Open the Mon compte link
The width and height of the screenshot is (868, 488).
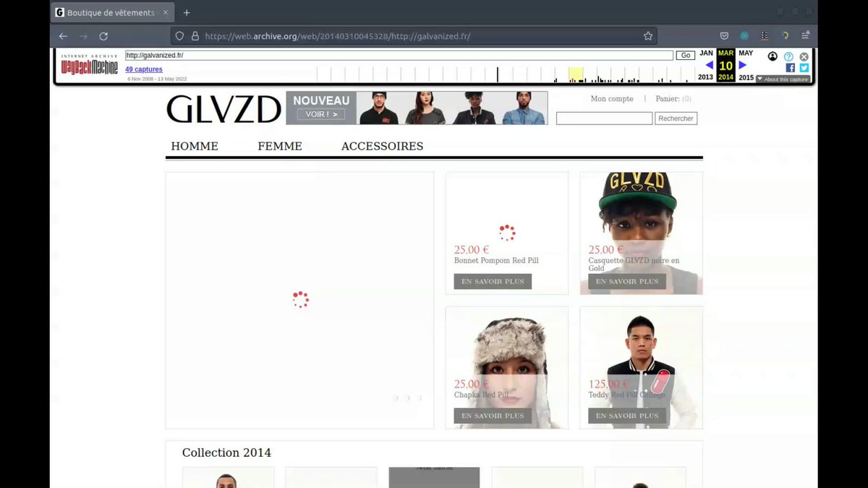pyautogui.click(x=612, y=99)
